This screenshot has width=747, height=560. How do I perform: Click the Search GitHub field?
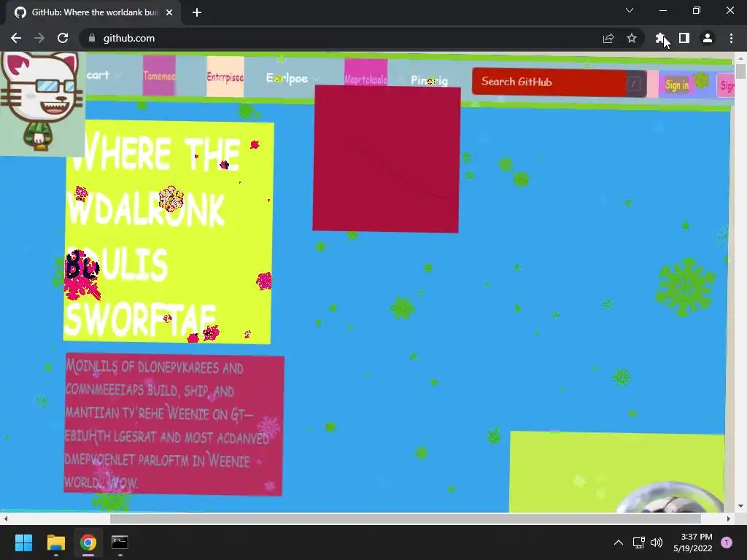(549, 82)
